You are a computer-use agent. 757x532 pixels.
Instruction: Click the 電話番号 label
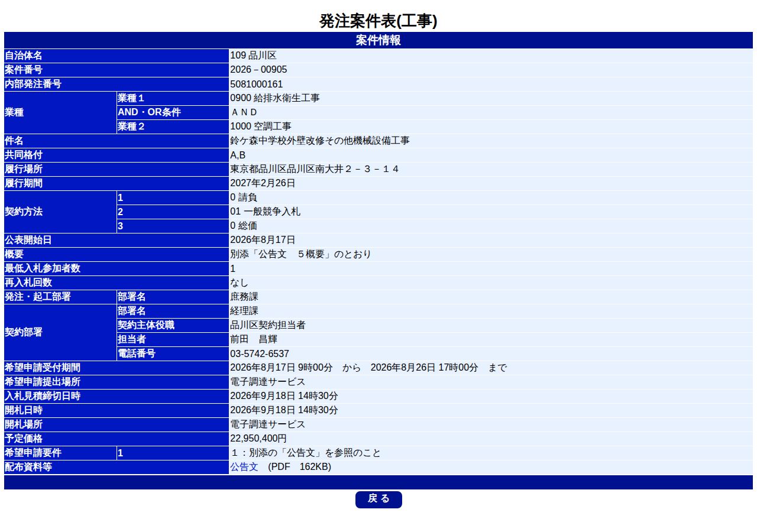pos(137,353)
